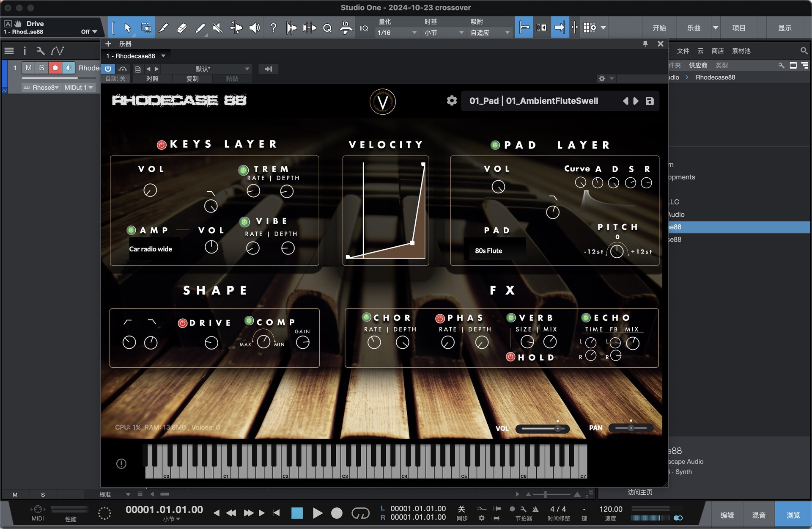The image size is (812, 529).
Task: Save the preset with the disk icon
Action: pyautogui.click(x=650, y=101)
